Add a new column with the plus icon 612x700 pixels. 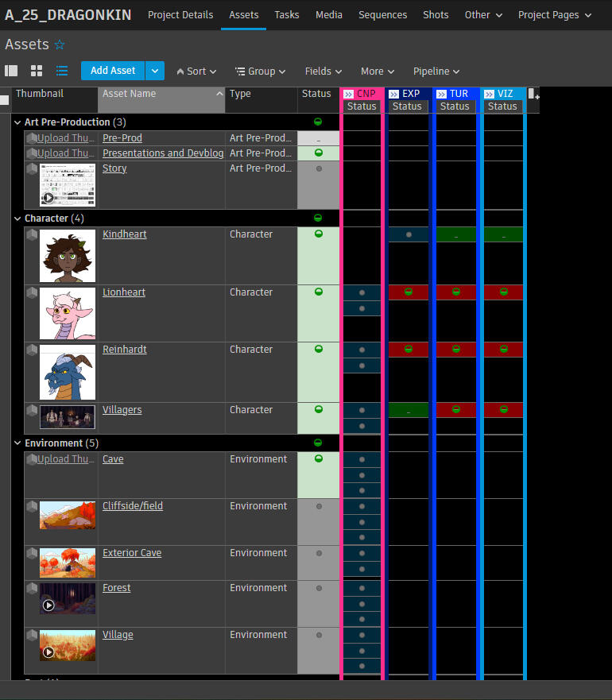534,95
